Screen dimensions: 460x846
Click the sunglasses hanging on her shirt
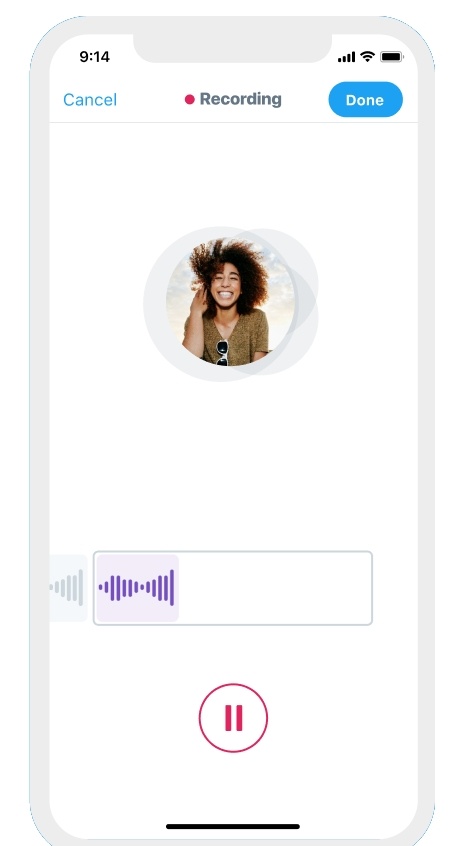click(x=222, y=353)
